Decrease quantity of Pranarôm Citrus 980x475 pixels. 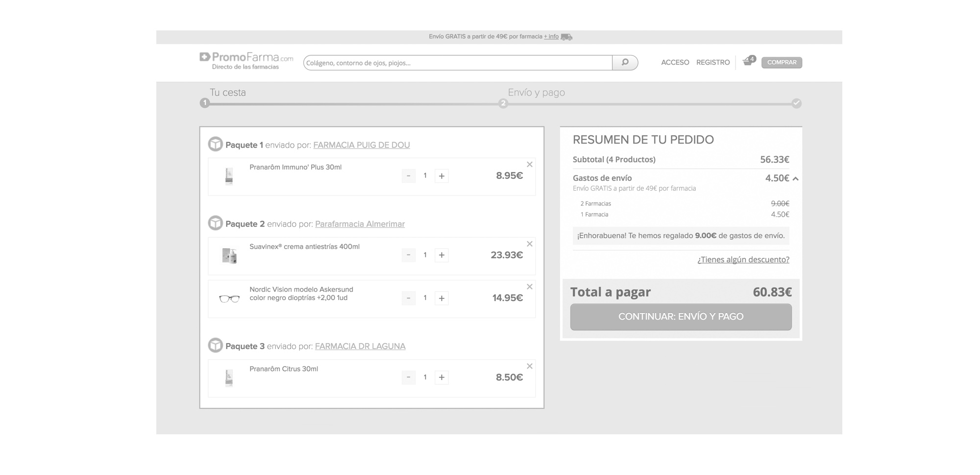click(x=409, y=377)
